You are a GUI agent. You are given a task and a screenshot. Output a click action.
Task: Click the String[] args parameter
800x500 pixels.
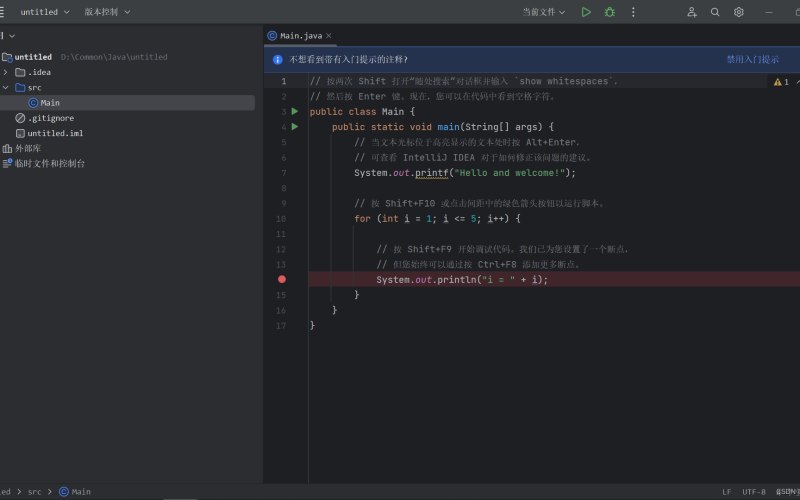pos(501,127)
